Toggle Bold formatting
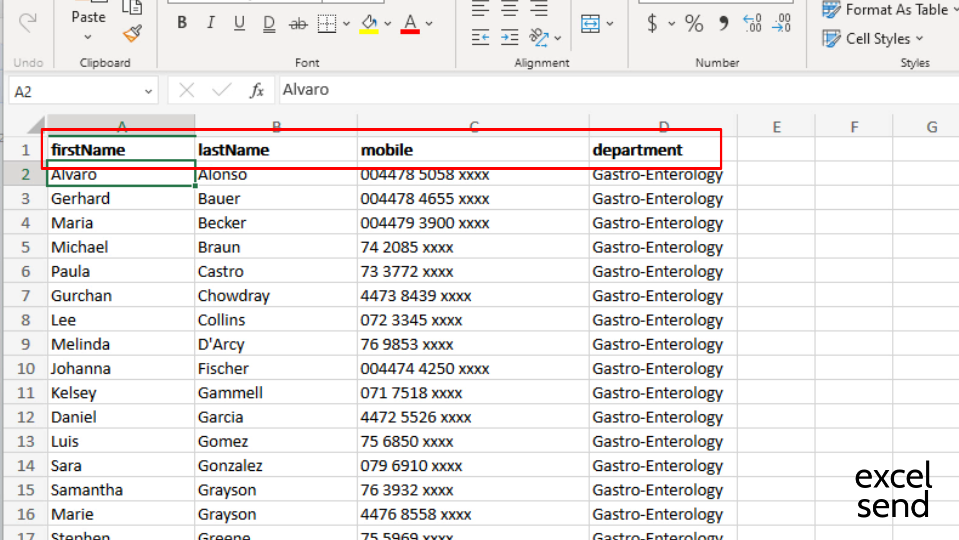The width and height of the screenshot is (959, 540). [x=182, y=23]
